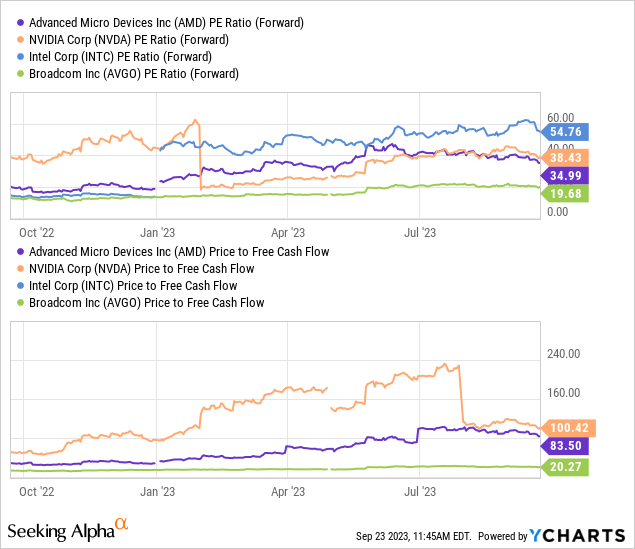Image resolution: width=635 pixels, height=549 pixels.
Task: Click the green AVGO PE Ratio legend dot
Action: point(20,75)
